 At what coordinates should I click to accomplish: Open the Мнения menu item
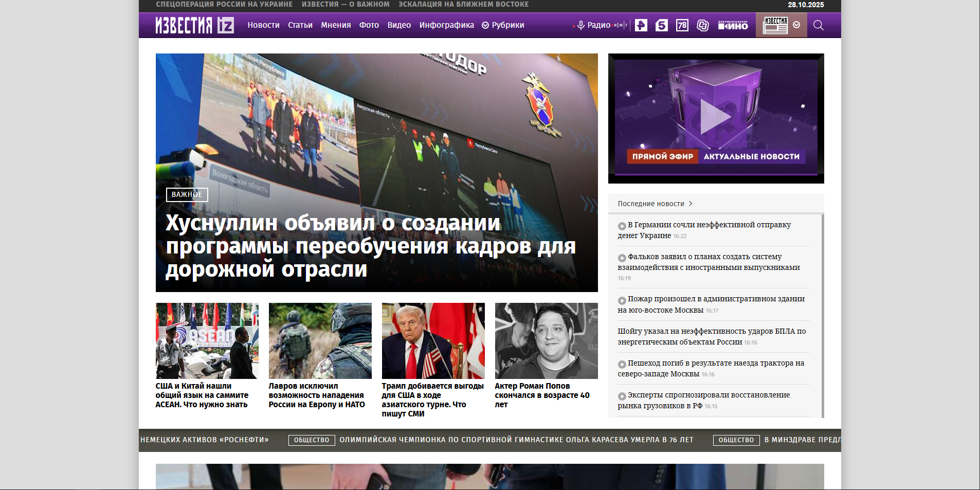tap(336, 25)
